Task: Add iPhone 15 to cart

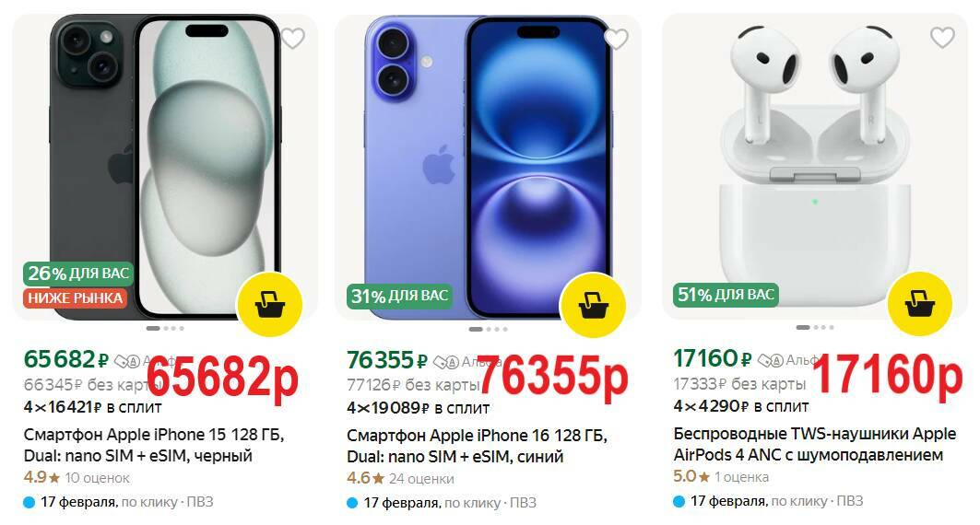Action: (269, 305)
